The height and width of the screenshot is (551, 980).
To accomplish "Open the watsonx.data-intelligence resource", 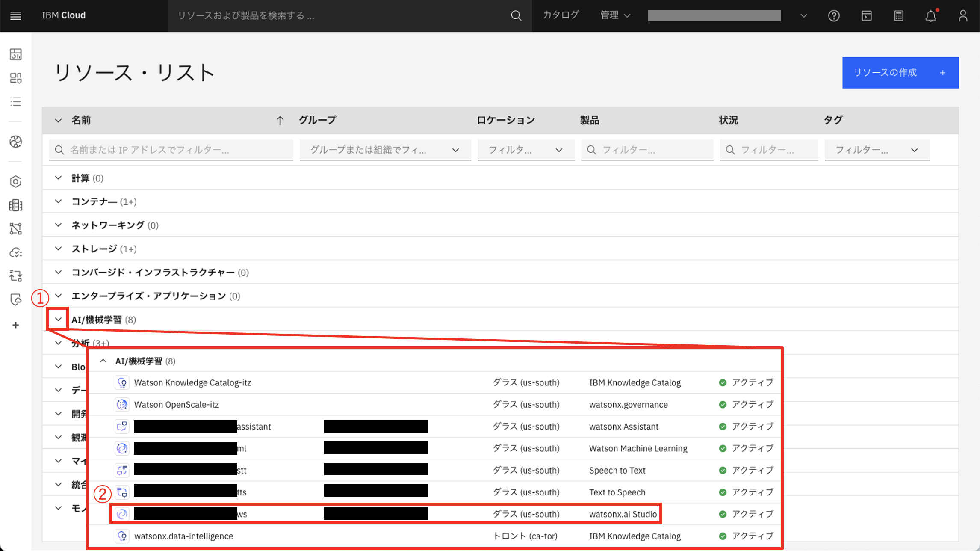I will [184, 536].
